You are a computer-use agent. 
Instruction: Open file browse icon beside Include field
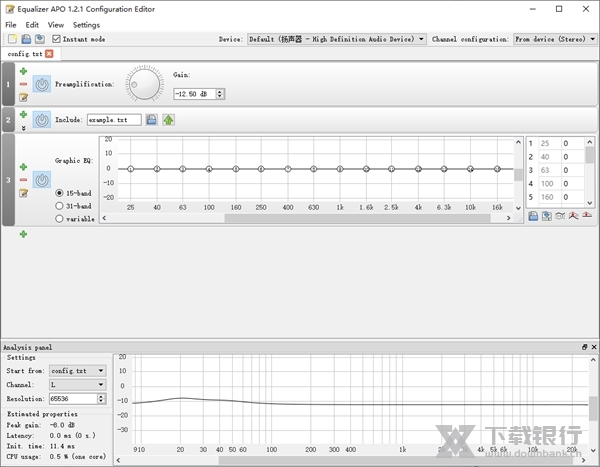pyautogui.click(x=152, y=120)
